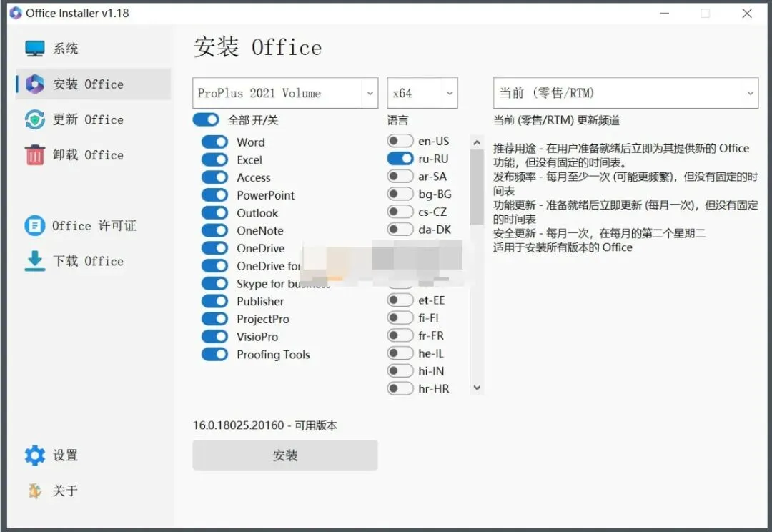772x532 pixels.
Task: Turn on hr-HR language toggle
Action: 400,389
